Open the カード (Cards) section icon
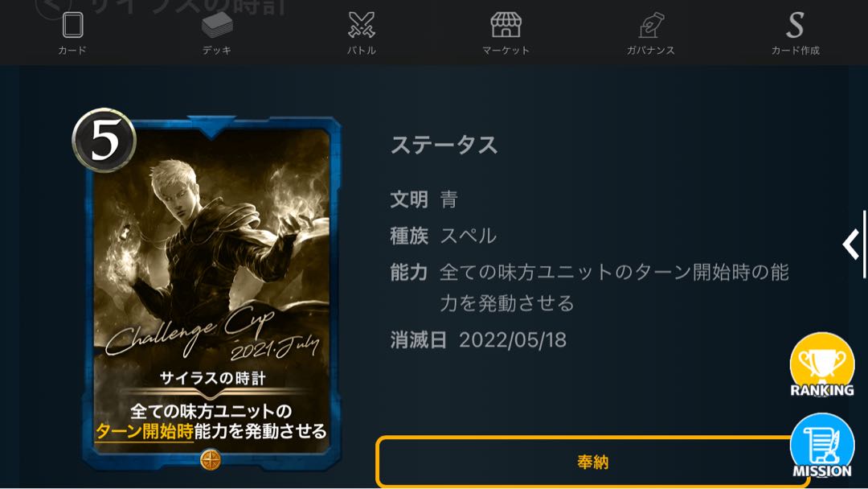This screenshot has height=489, width=868. click(72, 25)
